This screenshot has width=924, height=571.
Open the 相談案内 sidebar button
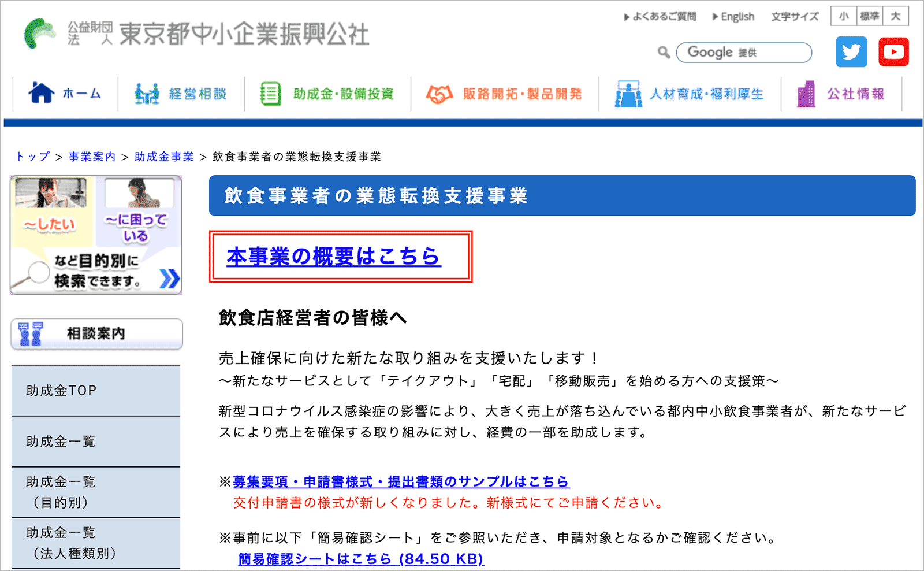tap(96, 334)
